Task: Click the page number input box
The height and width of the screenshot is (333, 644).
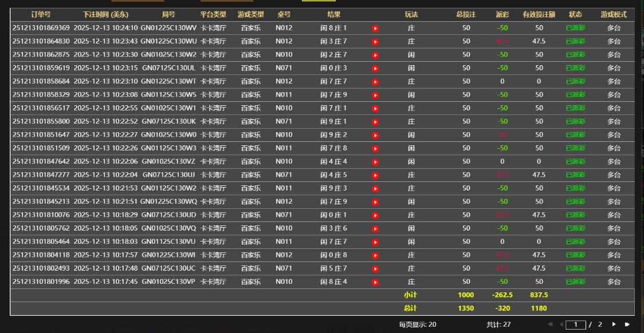Action: (575, 324)
